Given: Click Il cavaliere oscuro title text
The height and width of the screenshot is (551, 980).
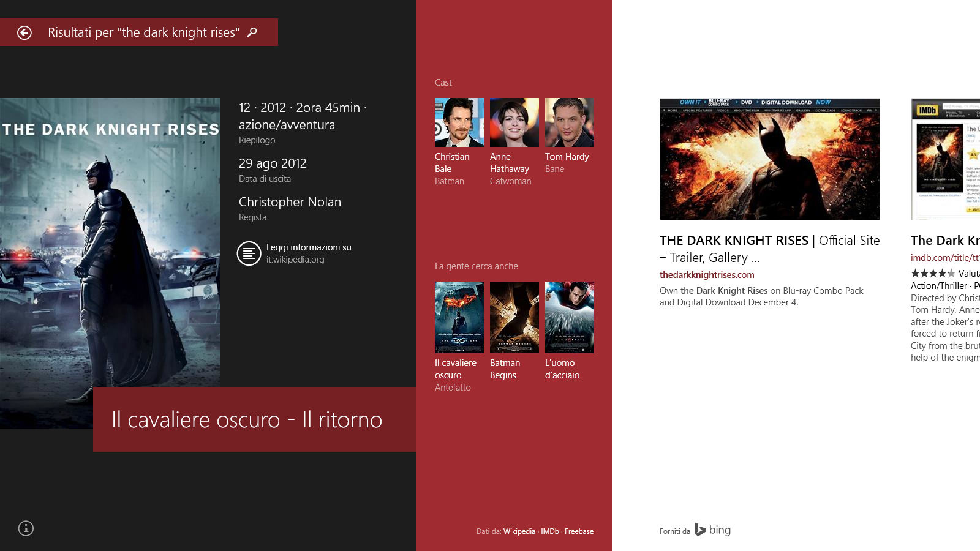Looking at the screenshot, I should [x=456, y=369].
